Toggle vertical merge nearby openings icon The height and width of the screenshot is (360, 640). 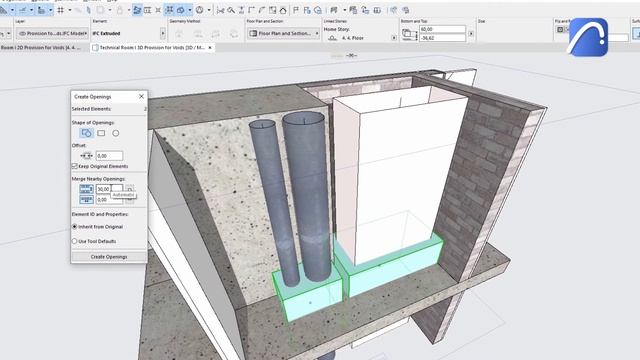click(x=87, y=200)
